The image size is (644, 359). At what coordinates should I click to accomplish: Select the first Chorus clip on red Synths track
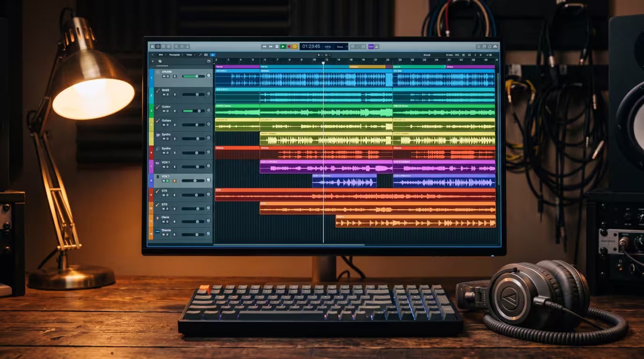click(238, 153)
